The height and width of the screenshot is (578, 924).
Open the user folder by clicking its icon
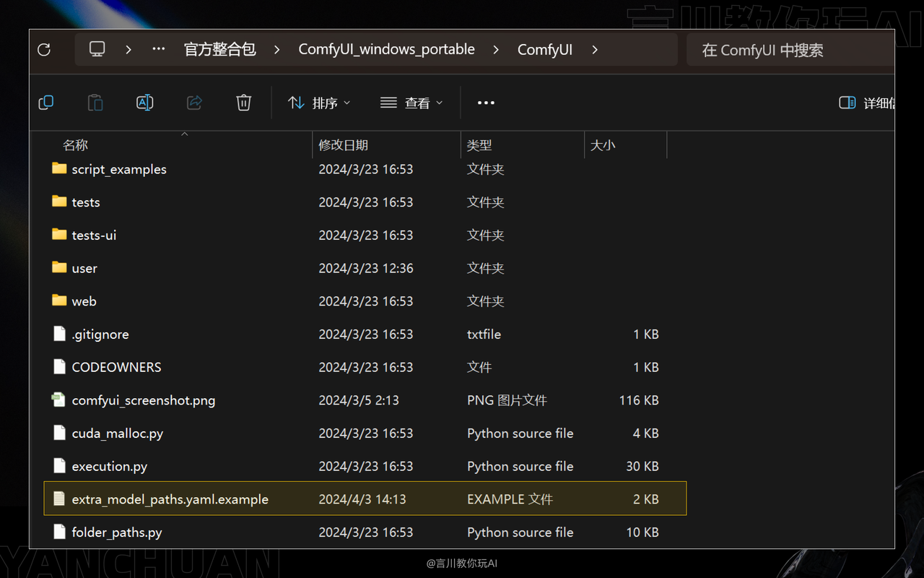[x=58, y=267]
